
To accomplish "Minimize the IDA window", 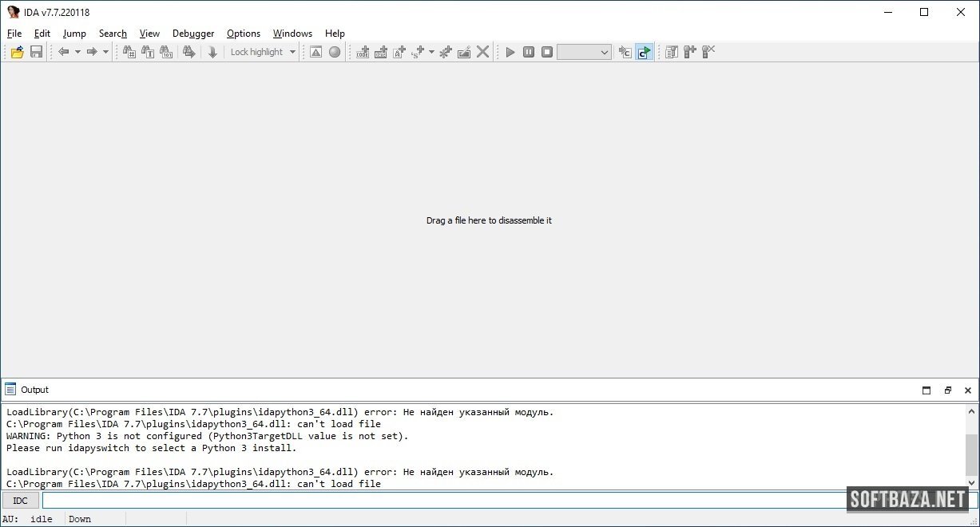I will click(x=887, y=12).
